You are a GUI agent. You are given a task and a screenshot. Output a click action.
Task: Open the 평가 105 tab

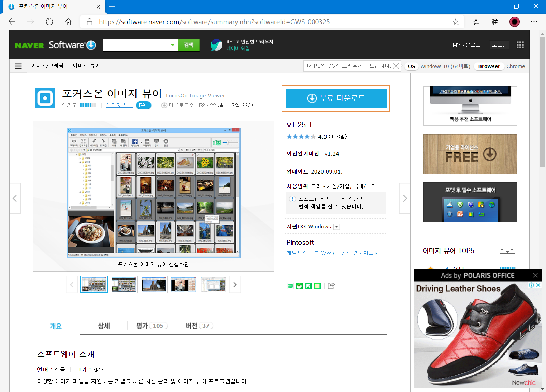152,326
